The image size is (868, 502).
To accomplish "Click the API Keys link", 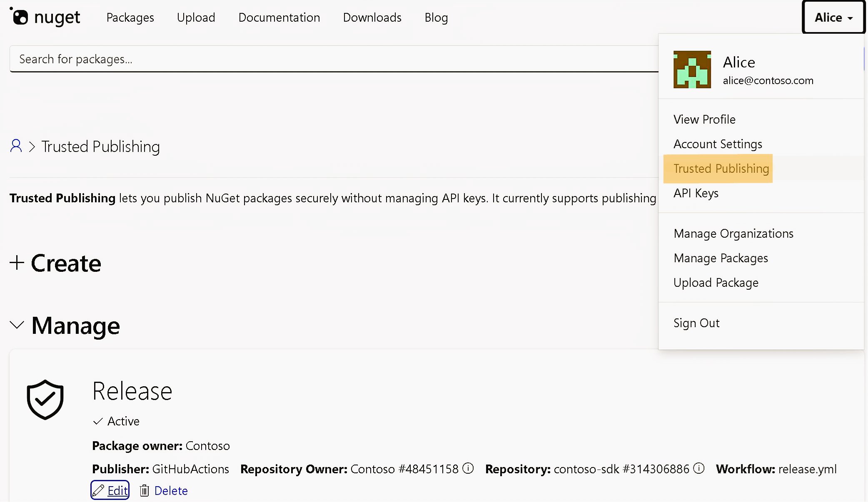I will click(696, 193).
